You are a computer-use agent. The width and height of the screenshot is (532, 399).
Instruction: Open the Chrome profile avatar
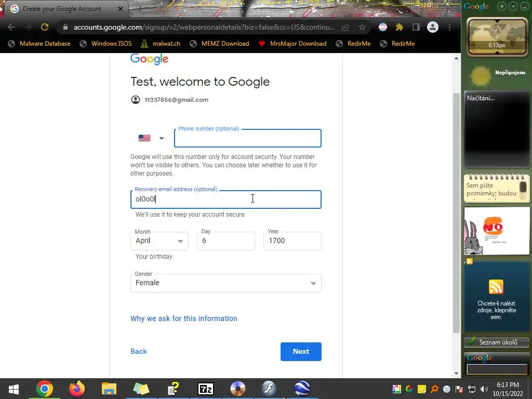click(x=433, y=27)
